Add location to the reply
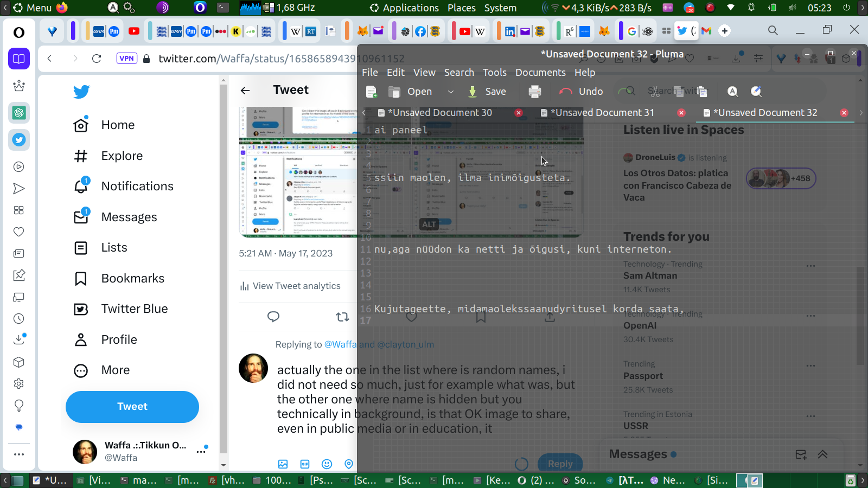Screen dimensions: 868x488 [x=349, y=464]
